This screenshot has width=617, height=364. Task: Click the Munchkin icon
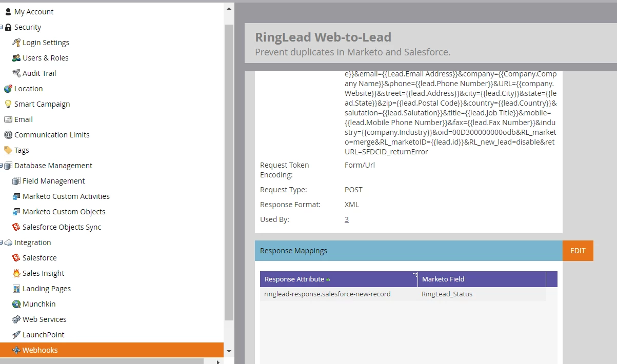16,304
